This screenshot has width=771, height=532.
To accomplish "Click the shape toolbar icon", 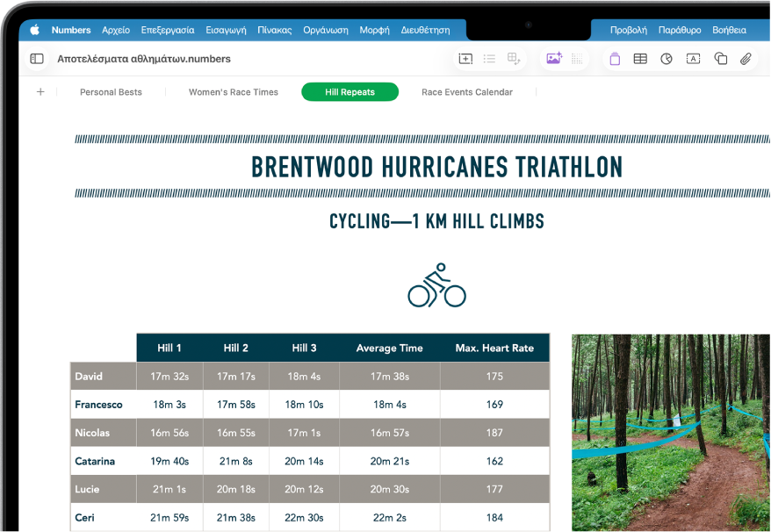I will coord(720,59).
